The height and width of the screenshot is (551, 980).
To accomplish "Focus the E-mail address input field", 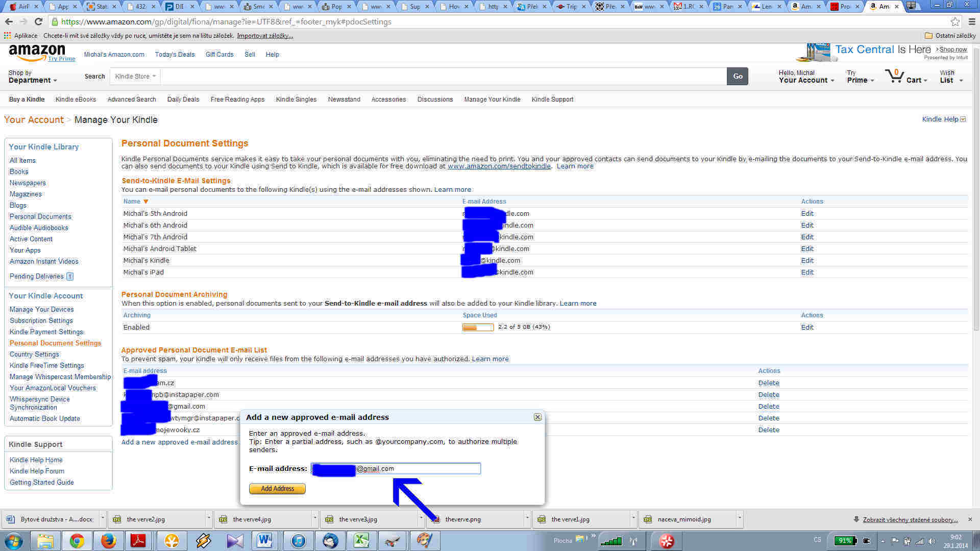I will pyautogui.click(x=396, y=468).
